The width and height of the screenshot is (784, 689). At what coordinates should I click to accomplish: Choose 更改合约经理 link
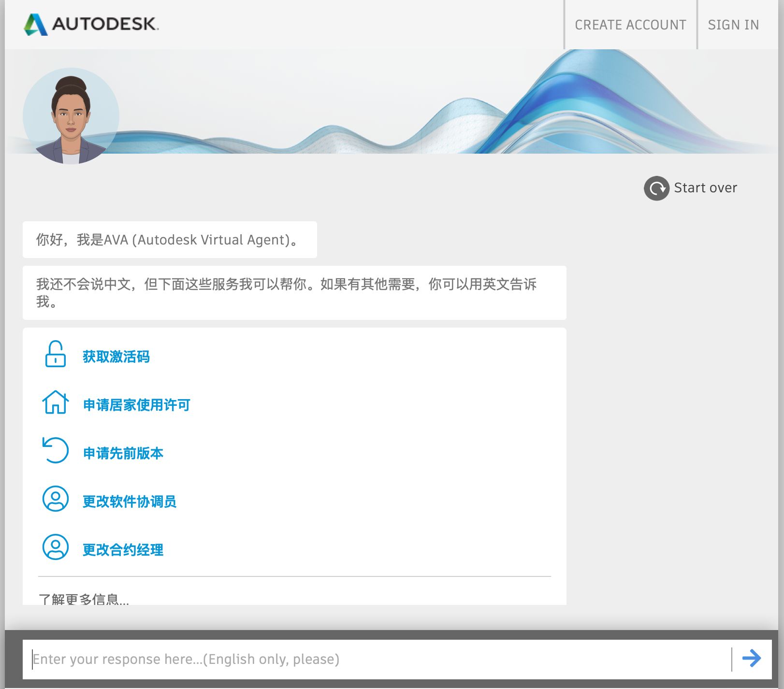tap(123, 550)
